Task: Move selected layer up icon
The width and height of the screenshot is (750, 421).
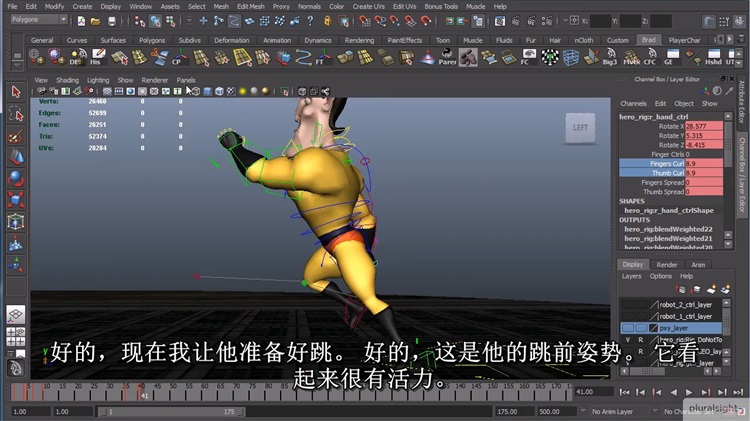Action: pos(681,289)
